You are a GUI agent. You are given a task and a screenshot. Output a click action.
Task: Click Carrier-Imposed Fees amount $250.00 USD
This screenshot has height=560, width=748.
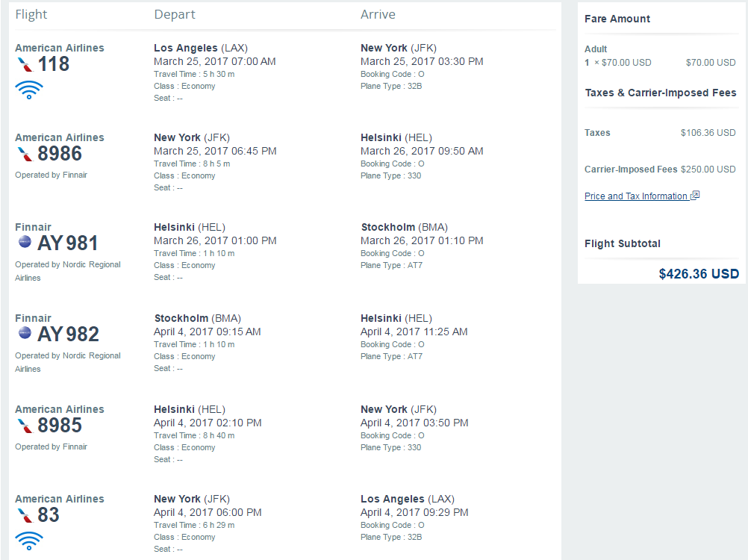coord(708,169)
